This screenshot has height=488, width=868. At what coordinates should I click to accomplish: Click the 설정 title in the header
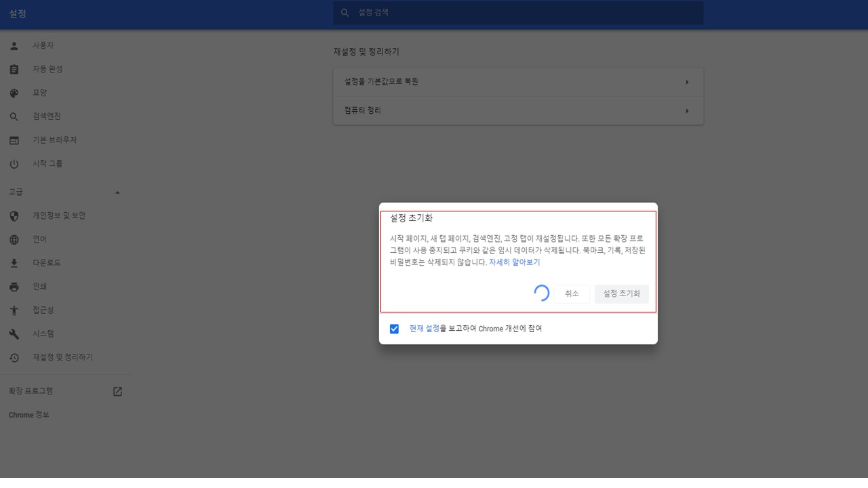(x=18, y=14)
